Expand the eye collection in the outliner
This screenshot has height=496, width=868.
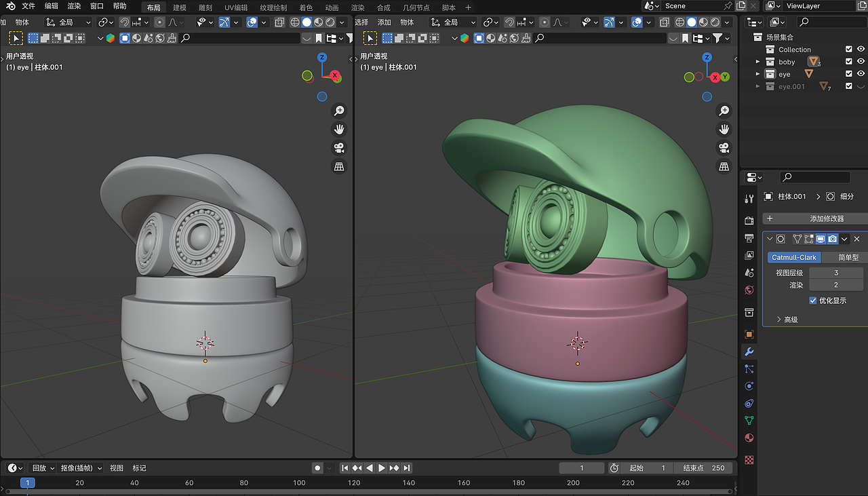pyautogui.click(x=757, y=74)
